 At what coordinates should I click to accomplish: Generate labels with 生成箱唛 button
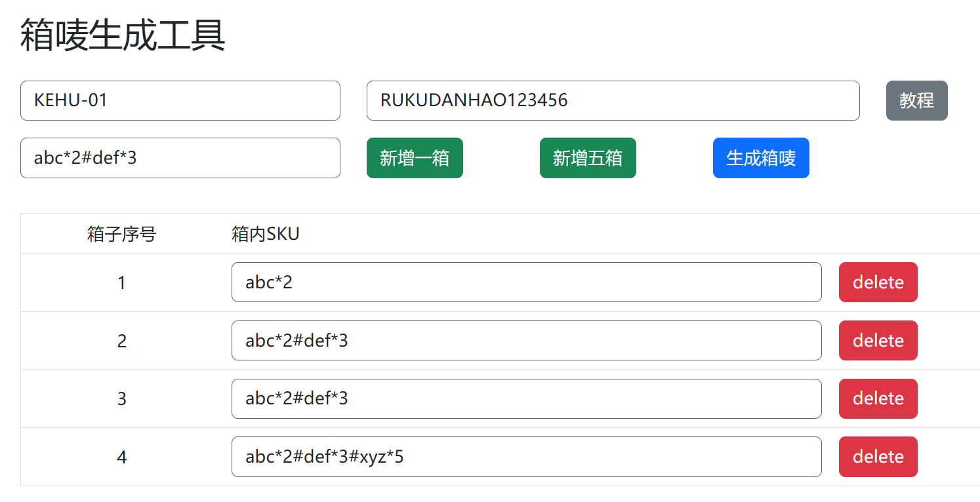[761, 158]
